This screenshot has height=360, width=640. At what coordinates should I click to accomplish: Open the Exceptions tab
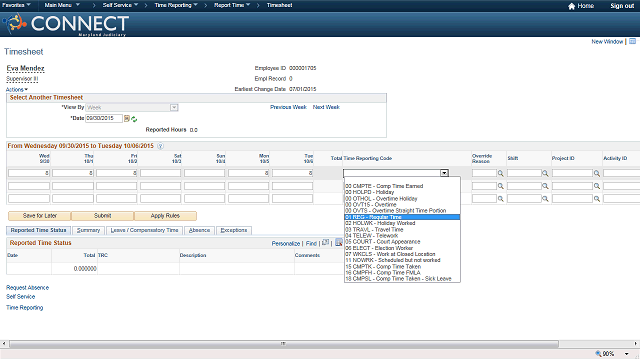click(234, 231)
